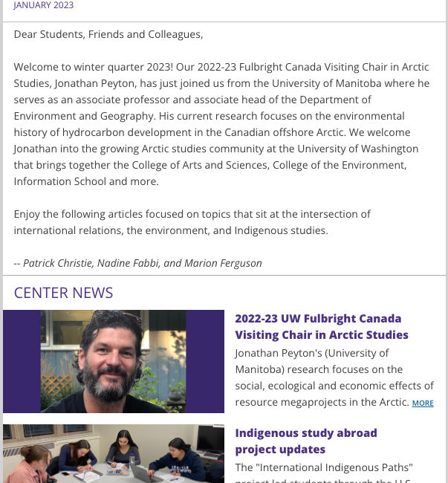Click Jonathan Peyton's portrait photo
Screen dimensions: 448x483
[114, 361]
